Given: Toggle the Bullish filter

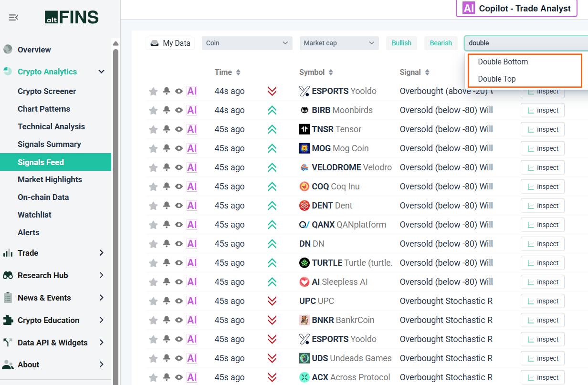Looking at the screenshot, I should point(401,43).
